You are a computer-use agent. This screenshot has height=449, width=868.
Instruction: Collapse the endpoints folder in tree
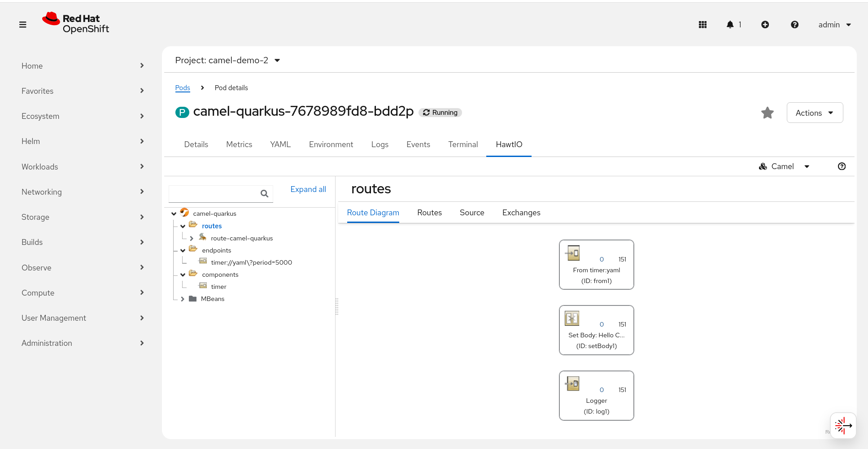(x=183, y=250)
